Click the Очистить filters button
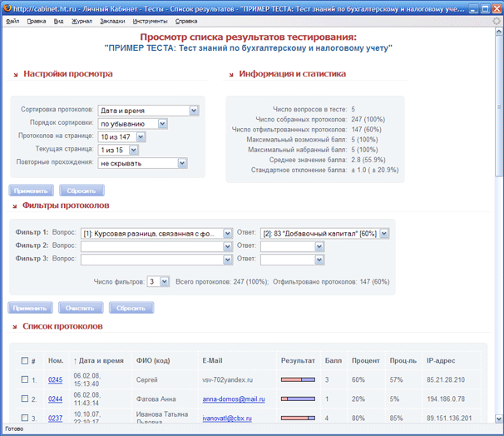 81,308
